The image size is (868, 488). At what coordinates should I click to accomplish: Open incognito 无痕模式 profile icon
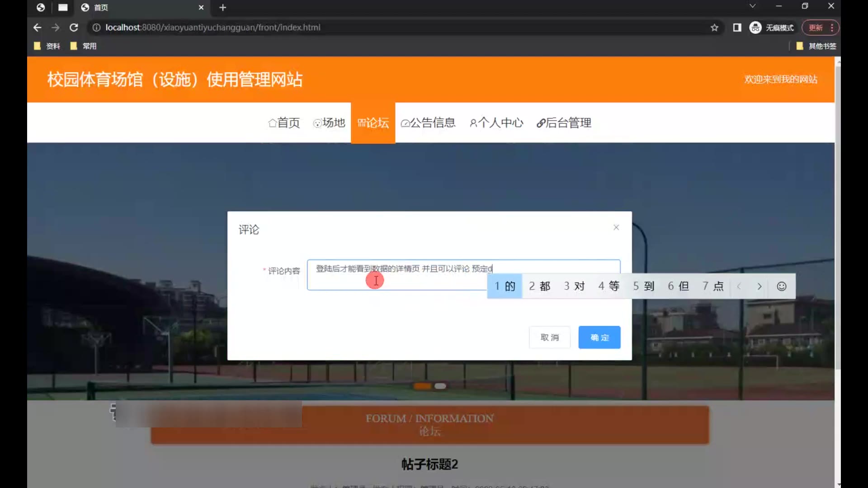pos(755,28)
